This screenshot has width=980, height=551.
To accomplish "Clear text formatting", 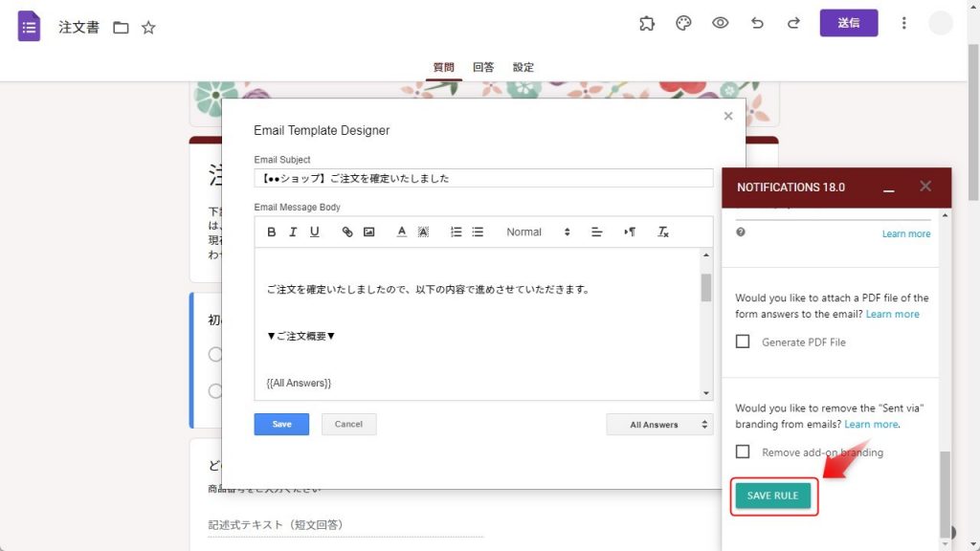I will click(662, 231).
